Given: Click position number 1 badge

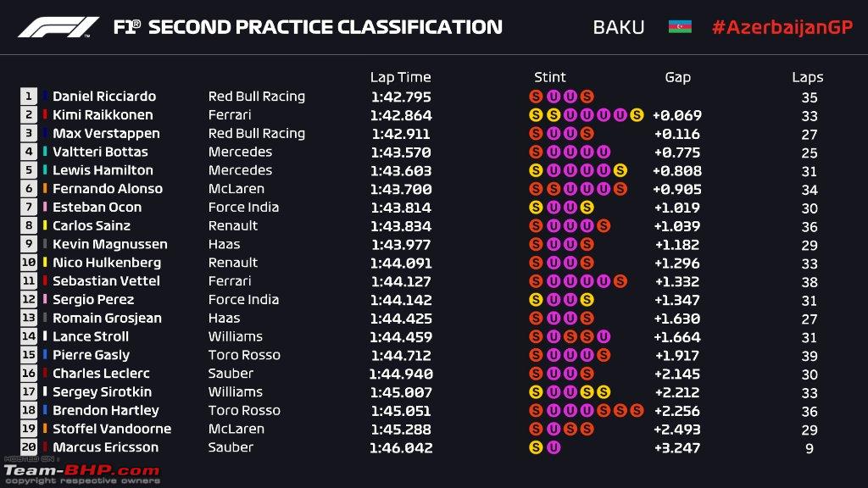Looking at the screenshot, I should pos(29,97).
